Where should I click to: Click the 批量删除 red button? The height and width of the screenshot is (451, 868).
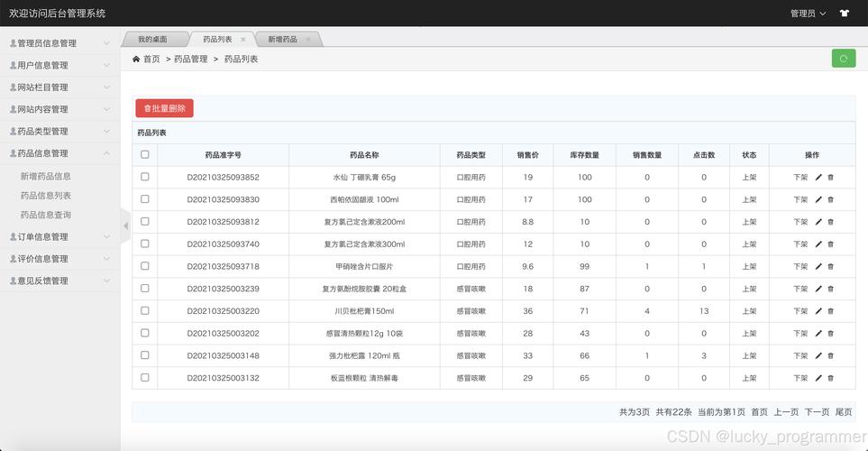click(164, 108)
